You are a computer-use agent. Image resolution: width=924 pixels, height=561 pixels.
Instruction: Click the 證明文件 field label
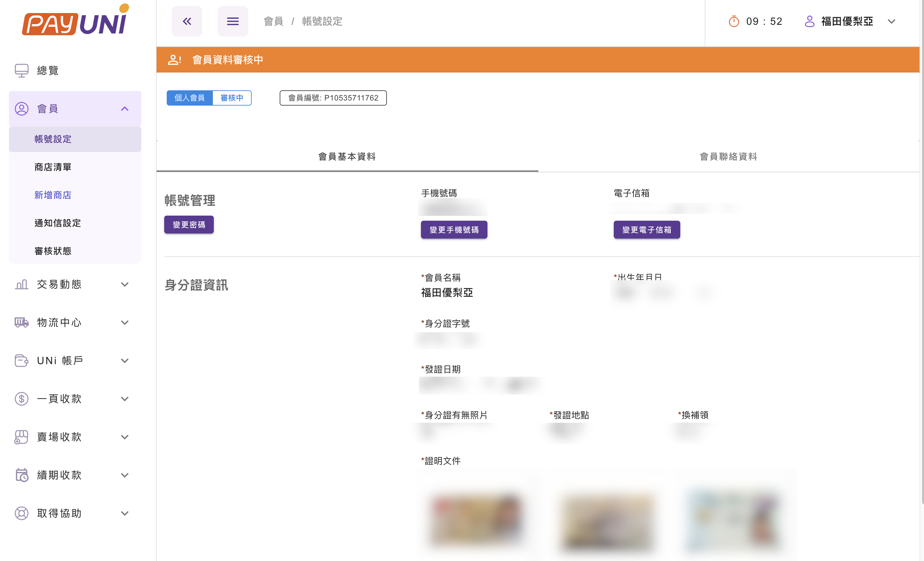[441, 461]
